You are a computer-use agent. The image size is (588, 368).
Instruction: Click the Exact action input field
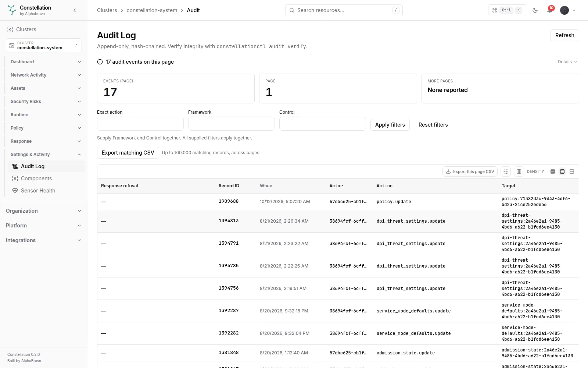click(x=140, y=124)
